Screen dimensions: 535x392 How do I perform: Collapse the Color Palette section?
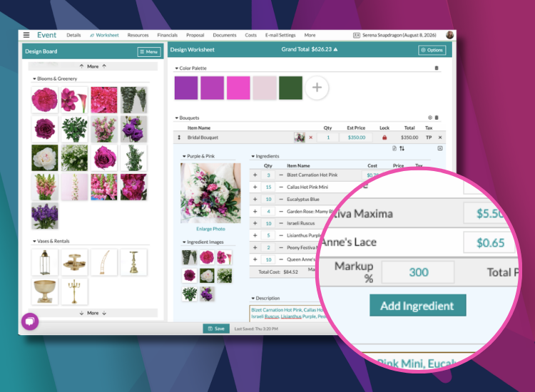click(x=177, y=68)
